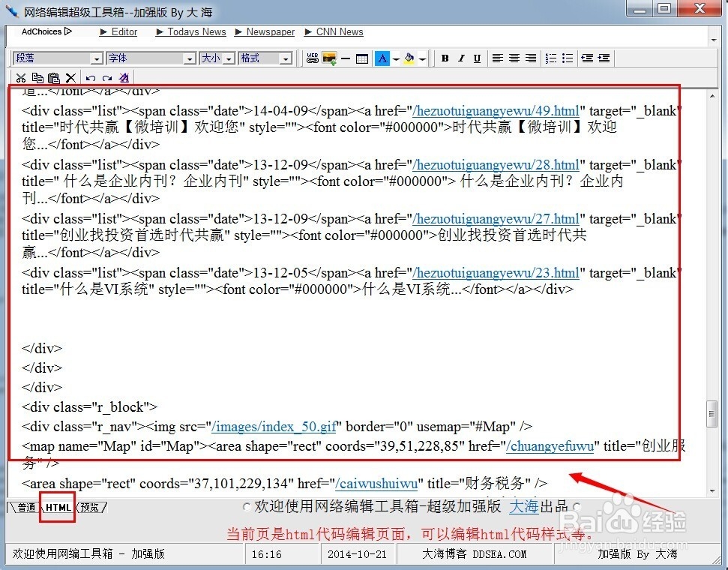Align text to the left

tap(497, 58)
